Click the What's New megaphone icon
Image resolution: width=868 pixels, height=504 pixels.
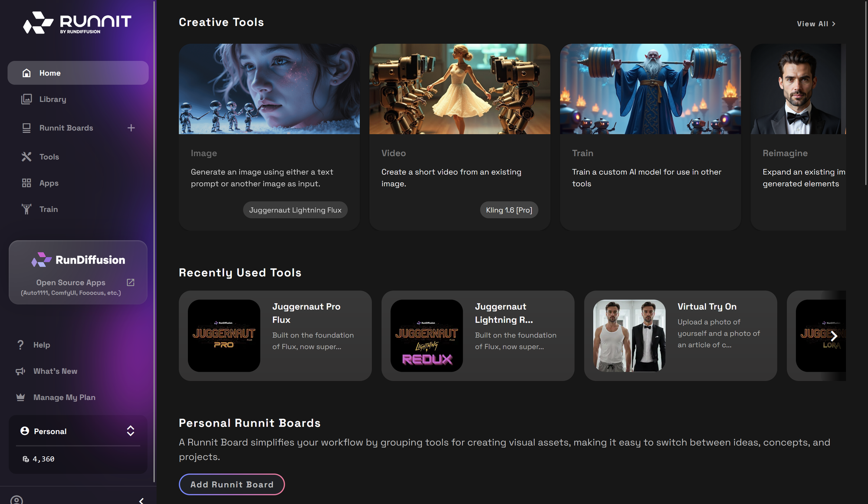pos(20,371)
